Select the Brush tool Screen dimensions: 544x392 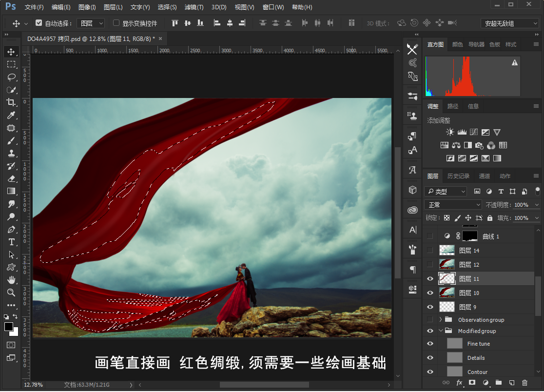coord(11,141)
